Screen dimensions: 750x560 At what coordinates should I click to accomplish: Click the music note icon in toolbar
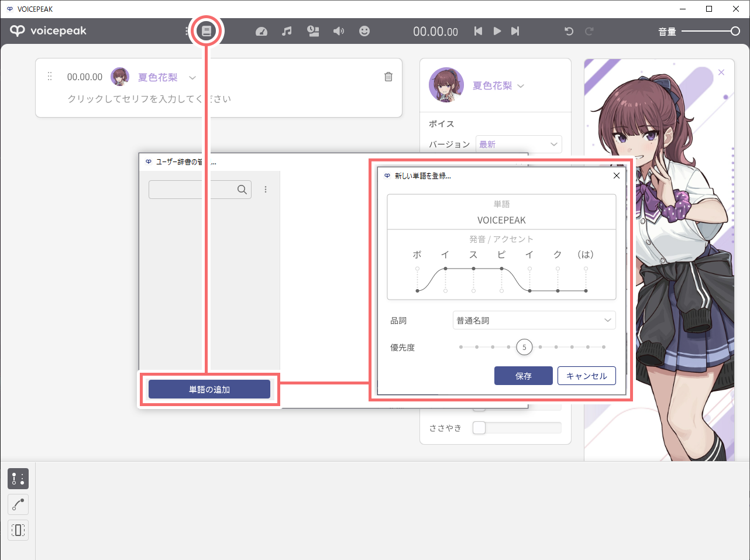click(287, 31)
